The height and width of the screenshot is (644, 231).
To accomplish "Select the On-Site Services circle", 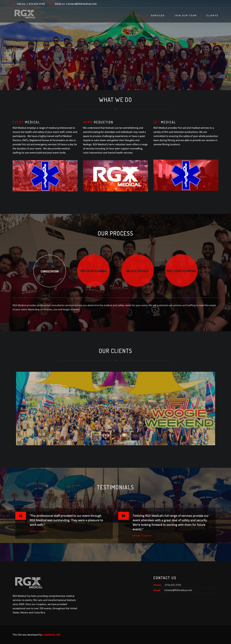I will 137,270.
